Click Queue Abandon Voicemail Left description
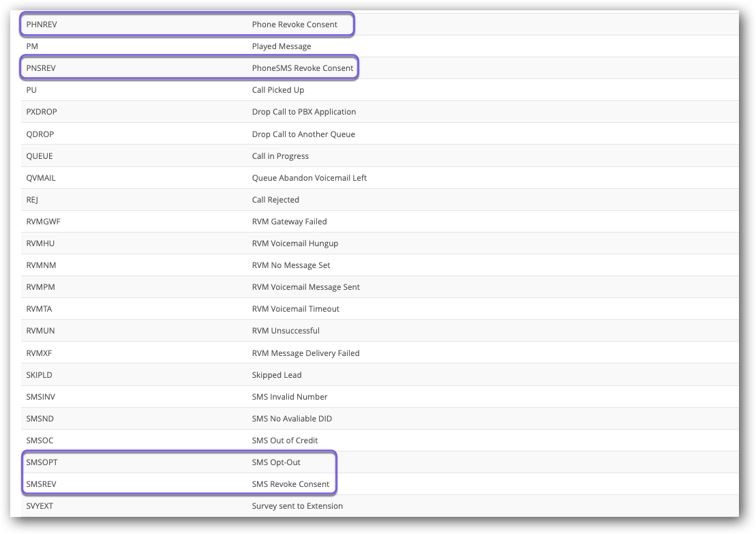 tap(309, 177)
